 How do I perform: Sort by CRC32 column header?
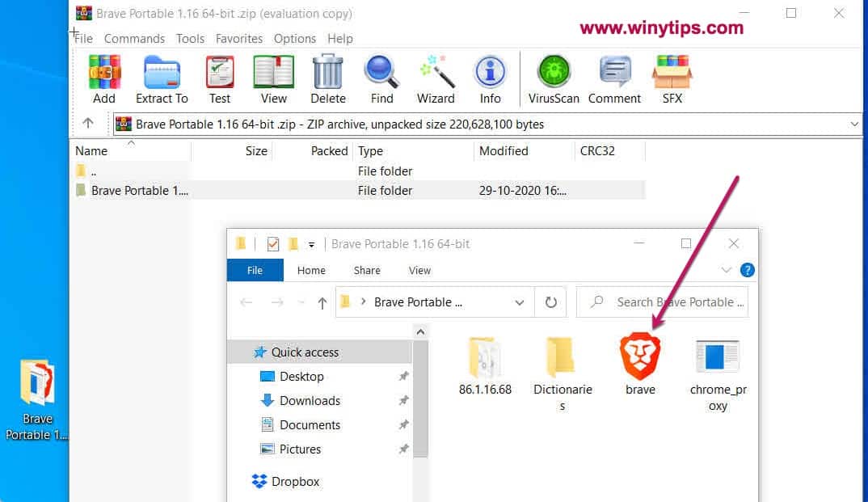pyautogui.click(x=610, y=150)
